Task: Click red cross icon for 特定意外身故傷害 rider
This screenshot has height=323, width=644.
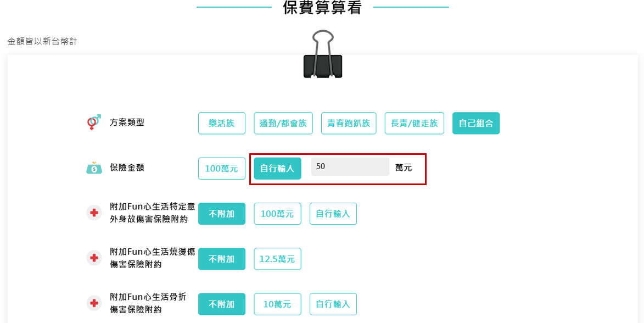Action: 94,213
